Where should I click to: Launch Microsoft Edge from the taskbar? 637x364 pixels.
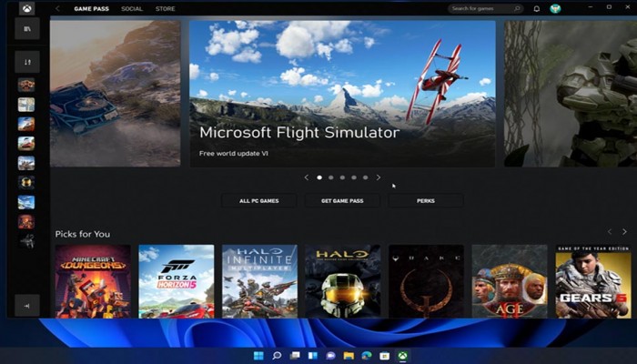point(367,356)
